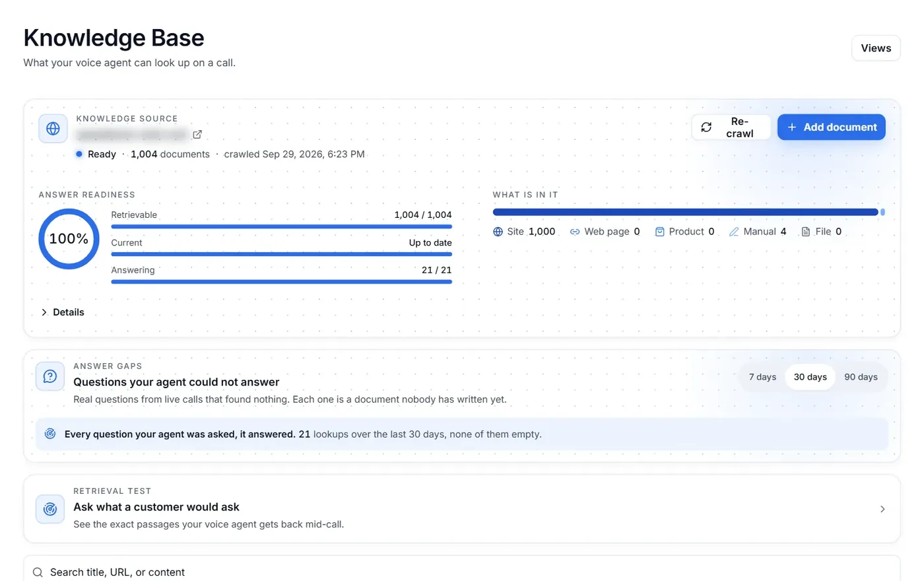This screenshot has width=924, height=581.
Task: Click the crawled Sep 29, 2026 timestamp
Action: (294, 154)
